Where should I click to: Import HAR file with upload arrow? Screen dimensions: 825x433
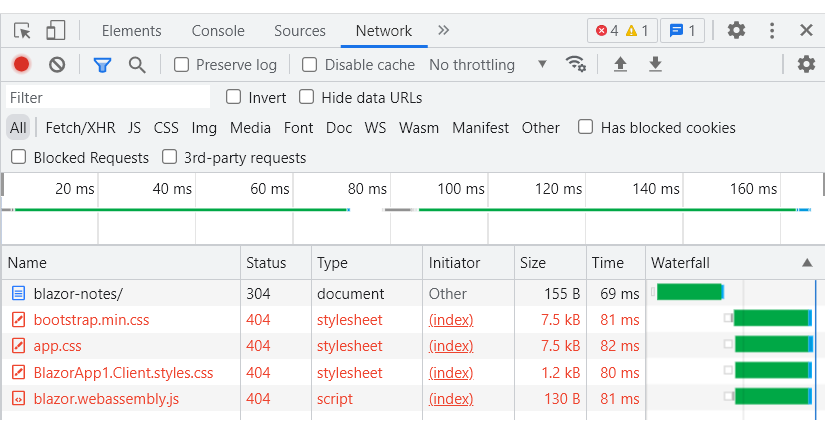click(x=620, y=64)
